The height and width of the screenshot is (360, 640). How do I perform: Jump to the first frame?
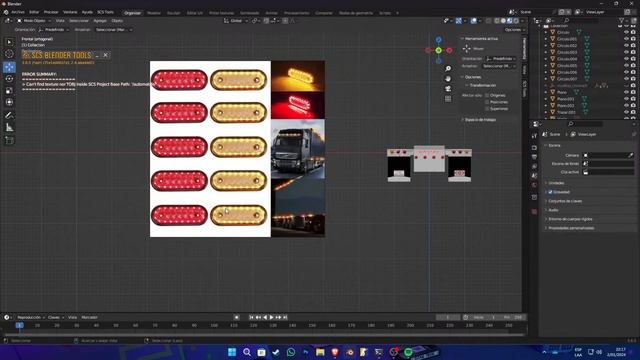[251, 317]
